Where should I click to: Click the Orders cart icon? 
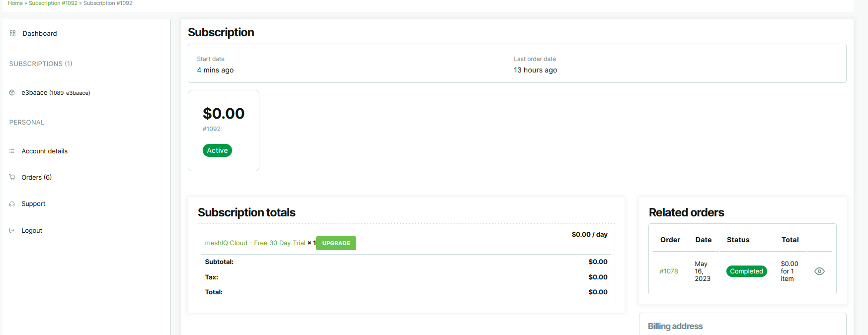pos(12,177)
